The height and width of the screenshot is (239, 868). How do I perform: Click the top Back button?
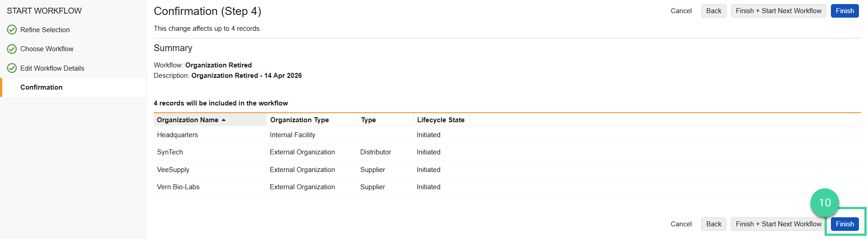pos(713,11)
